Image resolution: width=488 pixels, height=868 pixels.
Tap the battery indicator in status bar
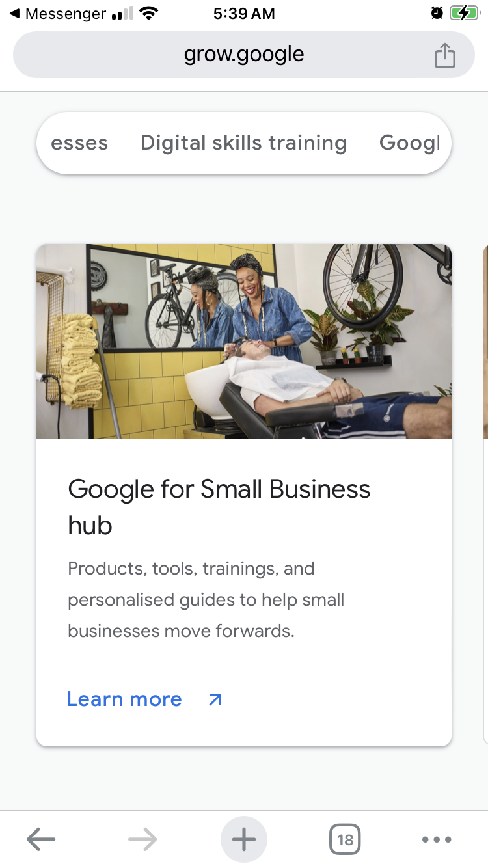click(465, 13)
